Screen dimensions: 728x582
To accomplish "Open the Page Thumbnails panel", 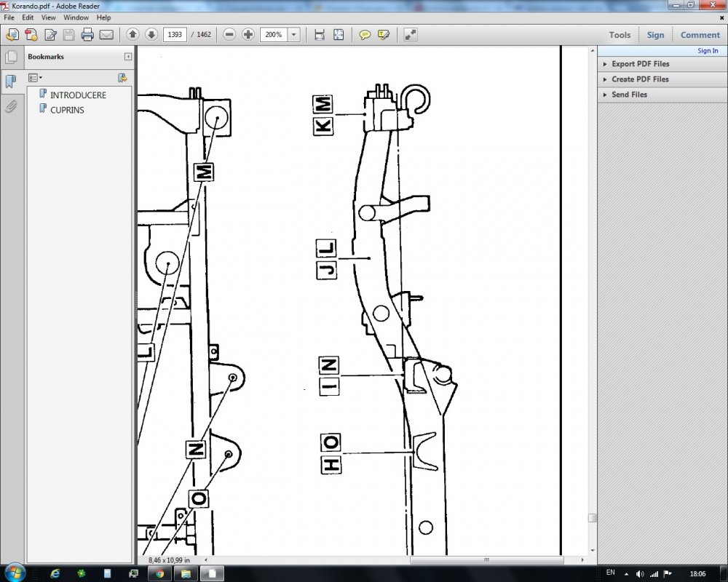I will 11,57.
